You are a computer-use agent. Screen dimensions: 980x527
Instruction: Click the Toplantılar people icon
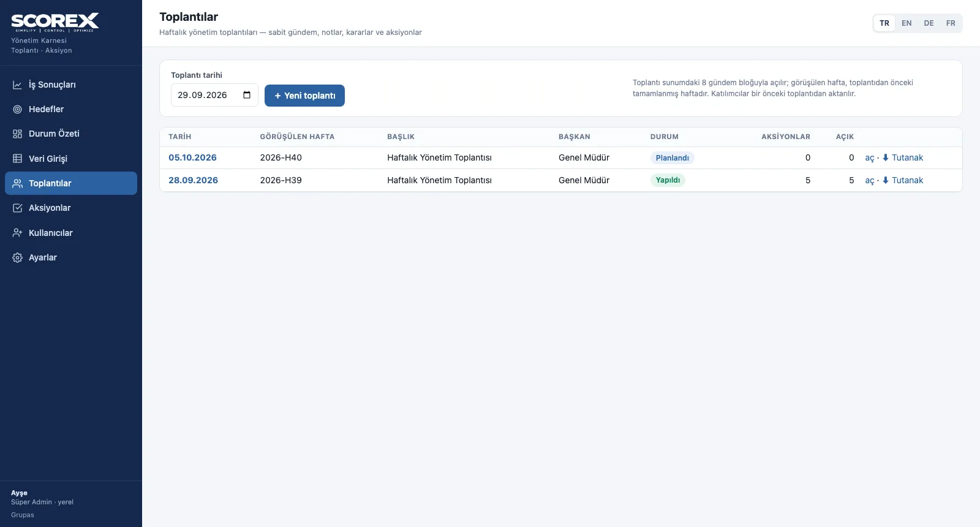point(18,183)
